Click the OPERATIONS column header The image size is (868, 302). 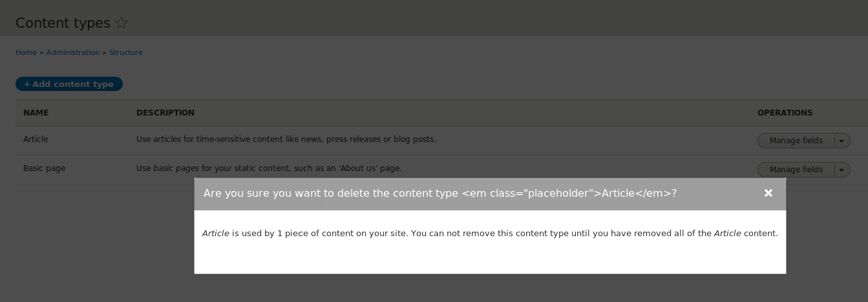785,113
